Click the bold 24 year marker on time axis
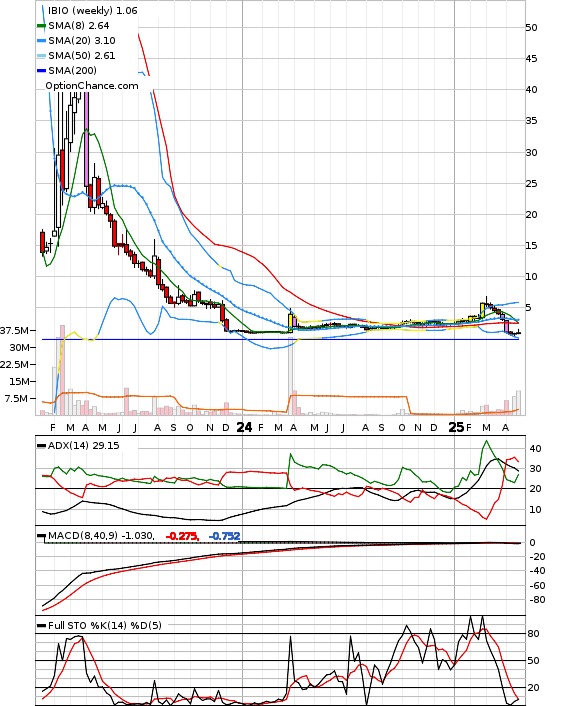Viewport: 566px width, 706px height. (x=244, y=427)
